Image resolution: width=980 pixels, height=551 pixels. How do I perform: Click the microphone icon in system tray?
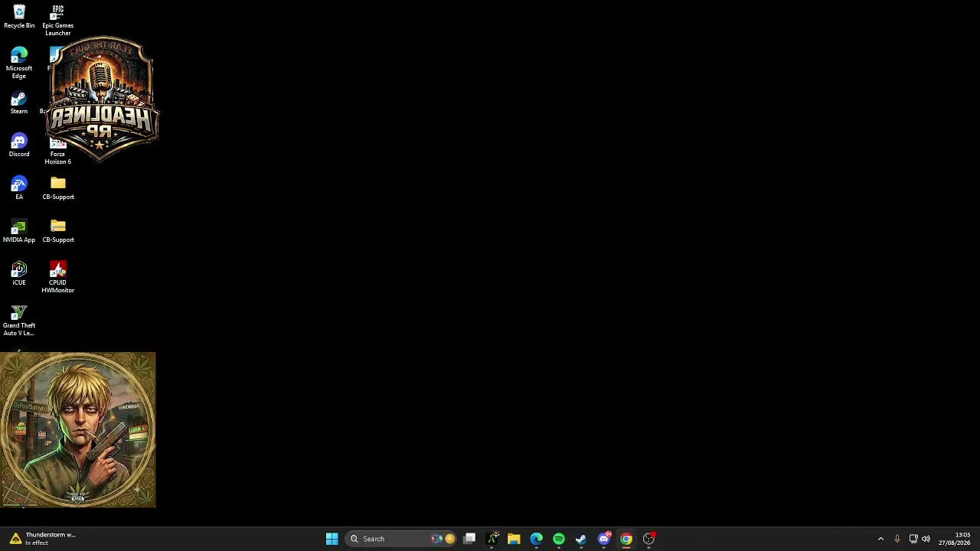(x=897, y=539)
